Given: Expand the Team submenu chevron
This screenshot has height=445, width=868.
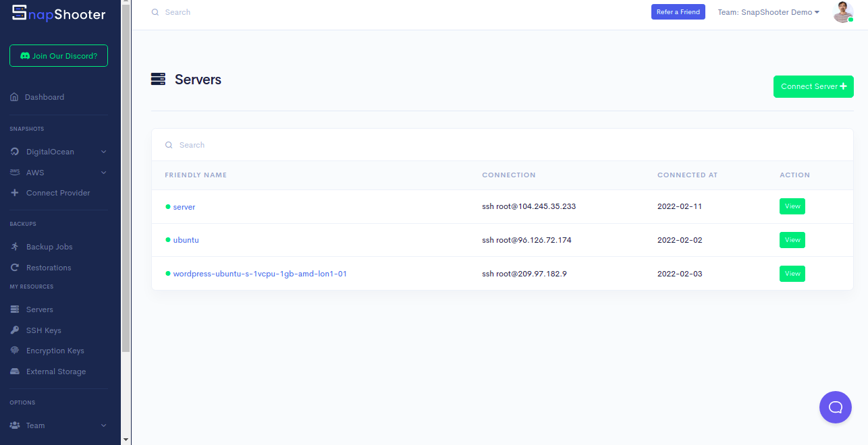Looking at the screenshot, I should tap(104, 425).
